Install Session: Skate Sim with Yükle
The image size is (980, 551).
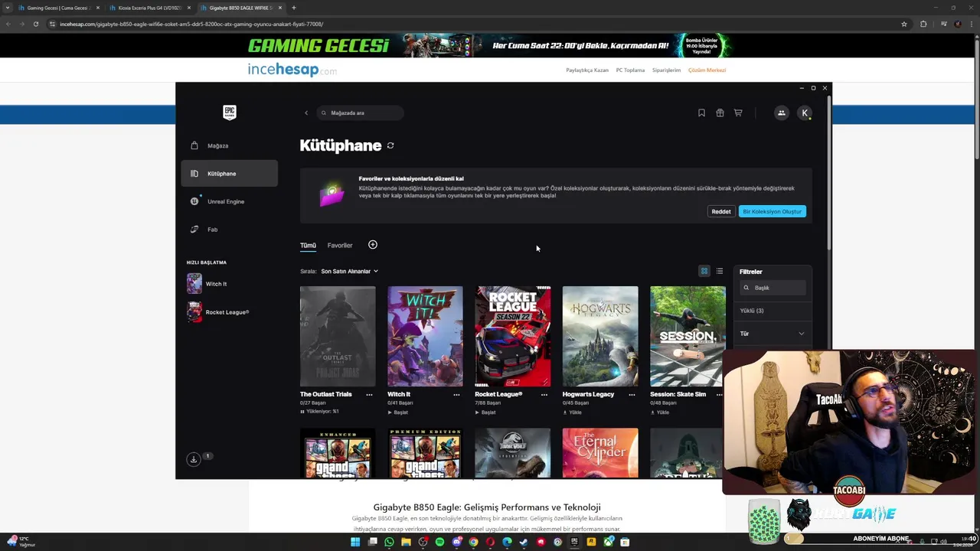click(660, 412)
